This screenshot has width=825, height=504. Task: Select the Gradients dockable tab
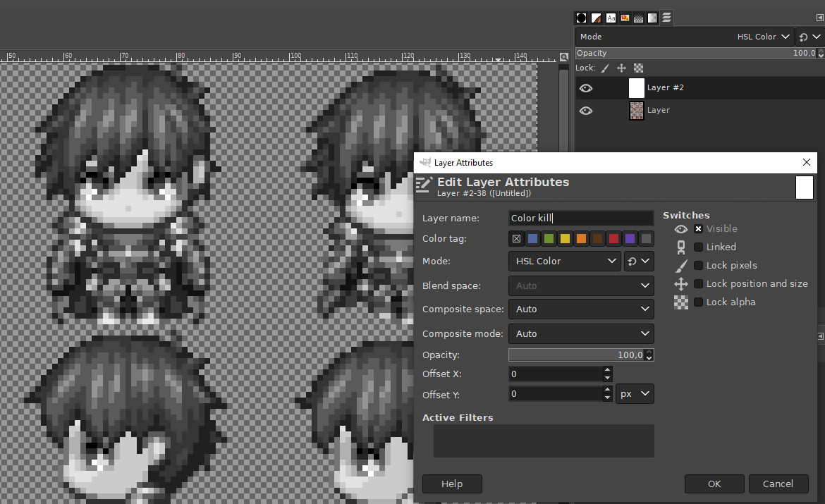[x=596, y=18]
